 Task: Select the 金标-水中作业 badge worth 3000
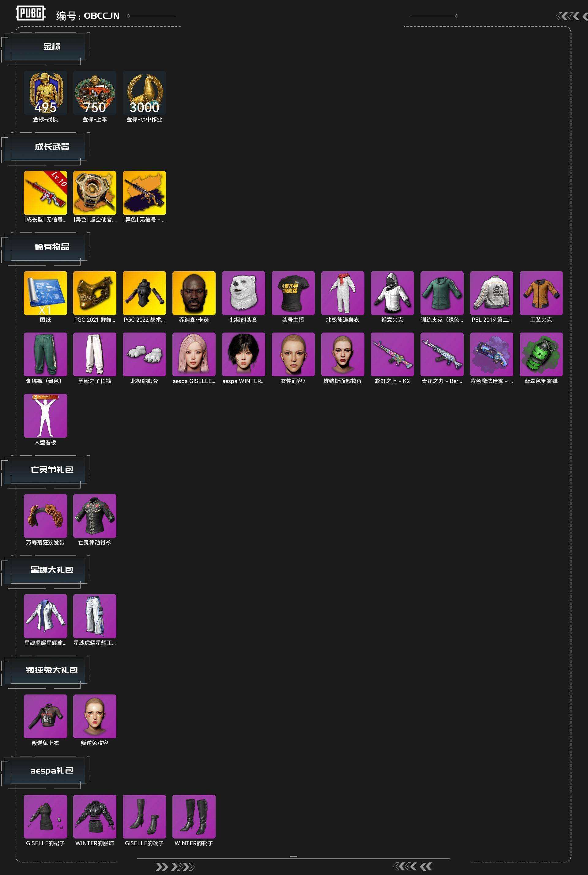click(x=144, y=93)
